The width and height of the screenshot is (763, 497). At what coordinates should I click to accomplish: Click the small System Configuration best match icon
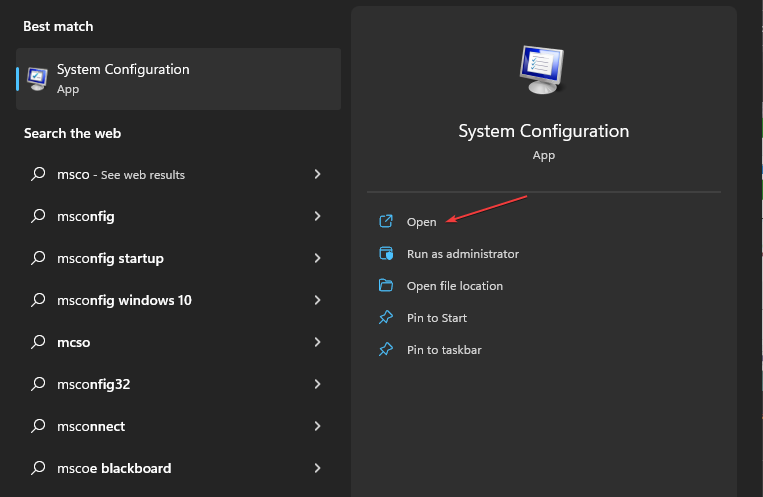coord(36,78)
